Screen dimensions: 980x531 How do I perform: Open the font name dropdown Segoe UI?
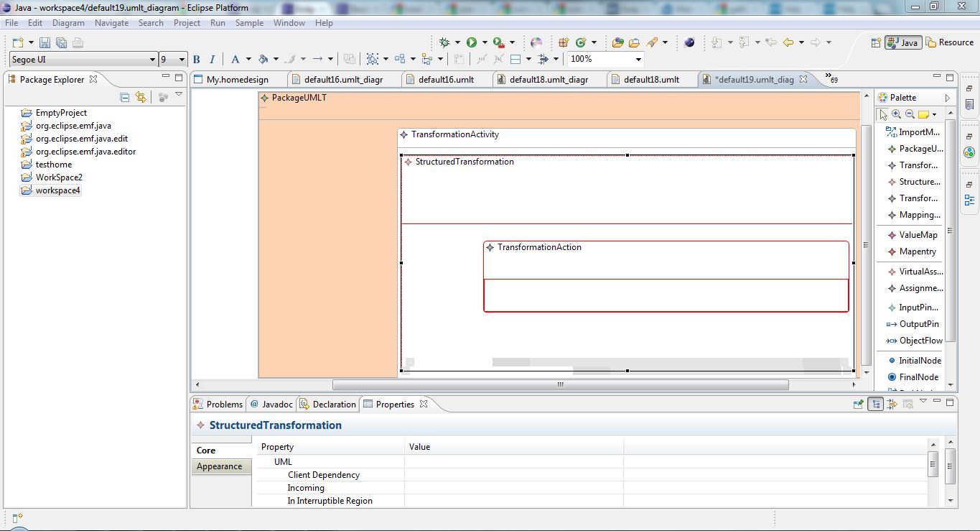coord(152,60)
